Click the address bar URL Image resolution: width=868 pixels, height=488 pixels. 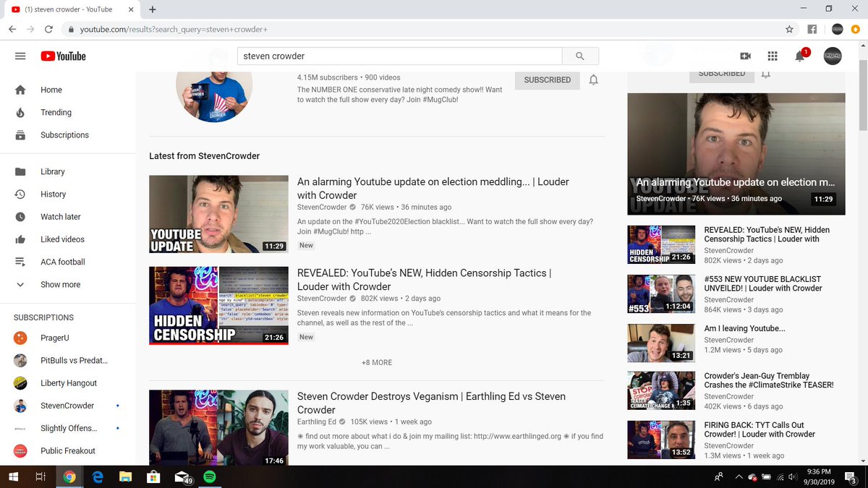click(174, 29)
